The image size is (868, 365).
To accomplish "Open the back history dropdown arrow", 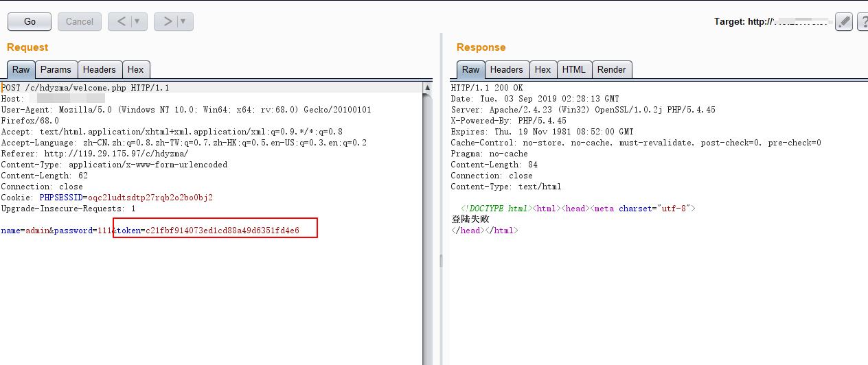I will click(x=137, y=21).
